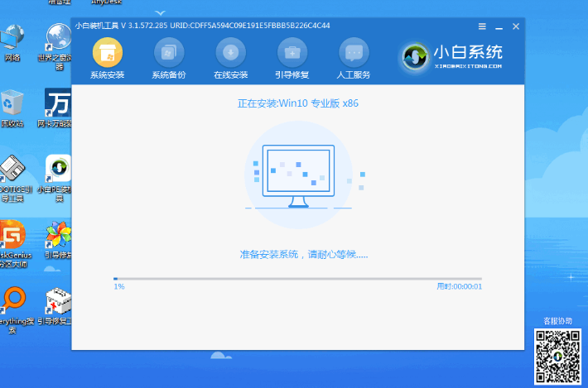
Task: Open the 小白PE装机工具 desktop icon
Action: pyautogui.click(x=57, y=178)
